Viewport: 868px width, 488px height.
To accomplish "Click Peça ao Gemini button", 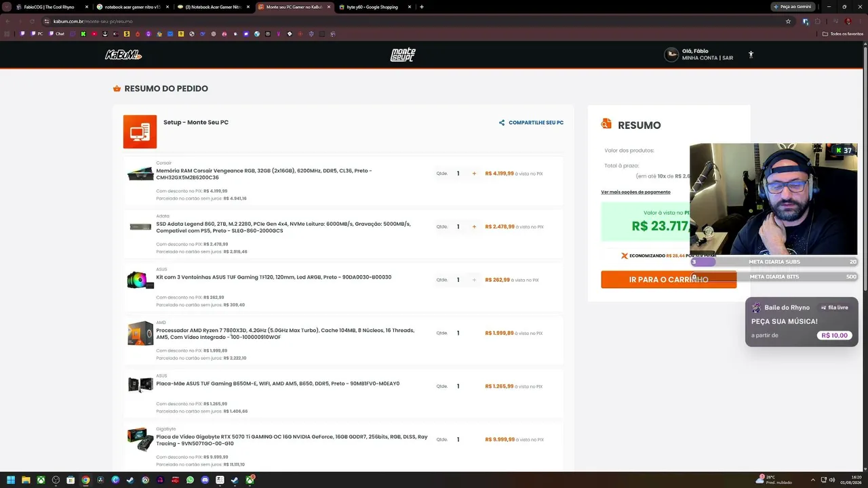I will (793, 7).
